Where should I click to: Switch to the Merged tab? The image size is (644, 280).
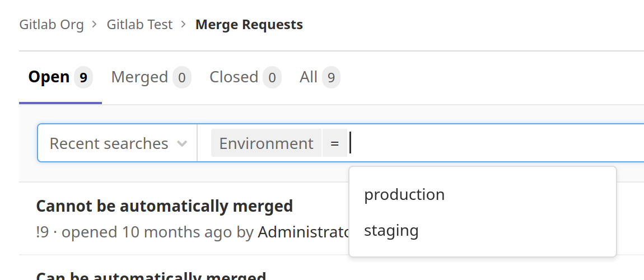(151, 77)
